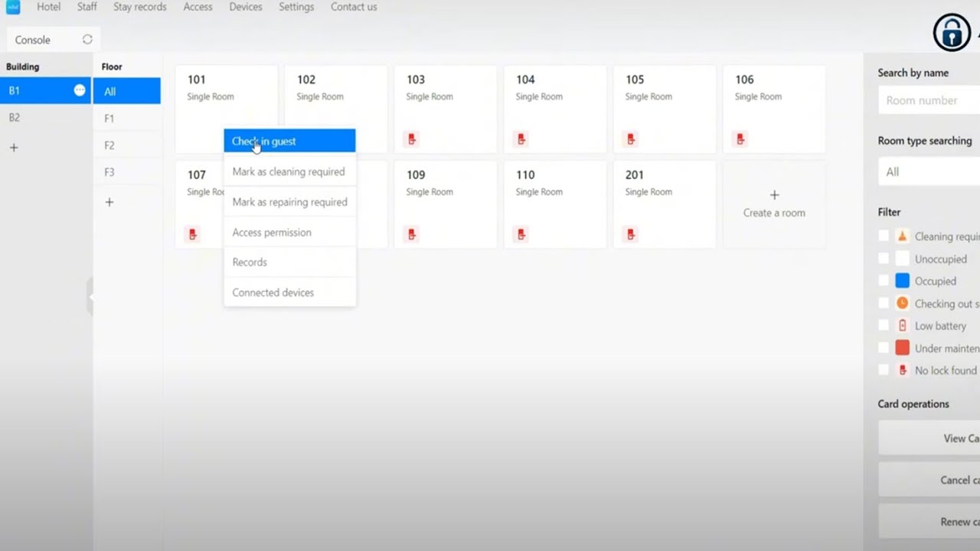Click the no-lock icon on room 201
This screenshot has width=980, height=551.
pyautogui.click(x=631, y=234)
